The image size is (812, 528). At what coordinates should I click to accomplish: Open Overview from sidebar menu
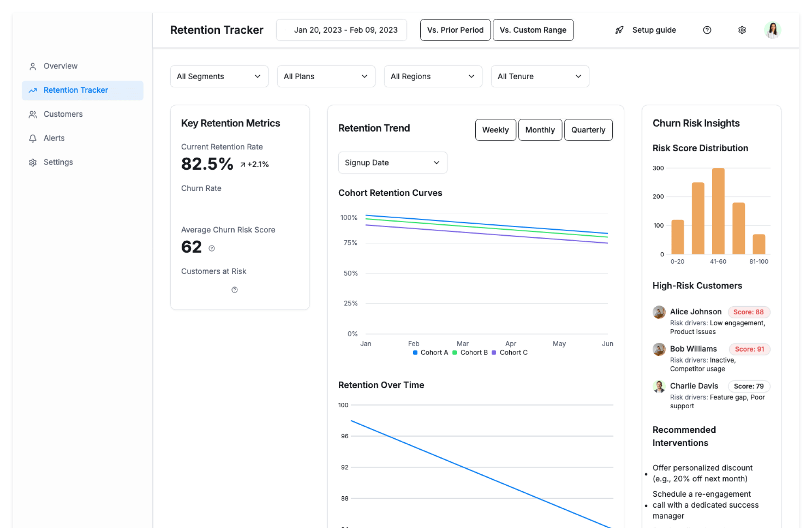[x=60, y=66]
